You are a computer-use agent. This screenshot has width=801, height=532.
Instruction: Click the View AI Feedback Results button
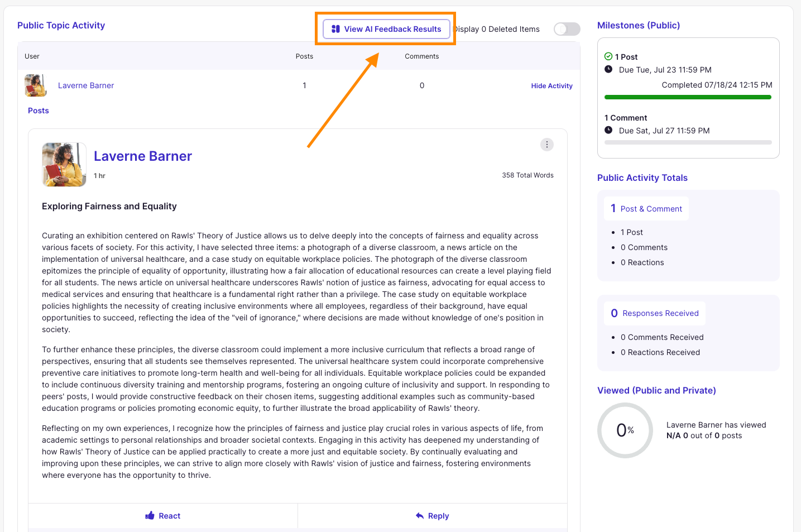pos(386,29)
